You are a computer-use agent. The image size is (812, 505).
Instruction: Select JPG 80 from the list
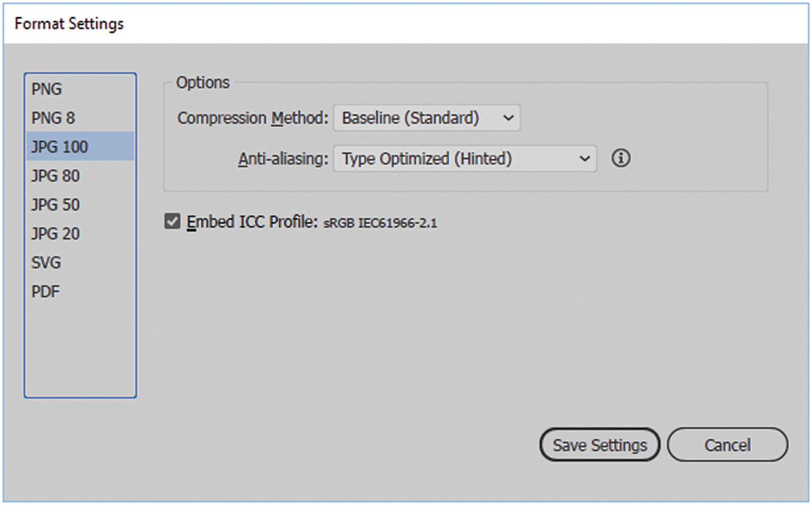click(55, 176)
